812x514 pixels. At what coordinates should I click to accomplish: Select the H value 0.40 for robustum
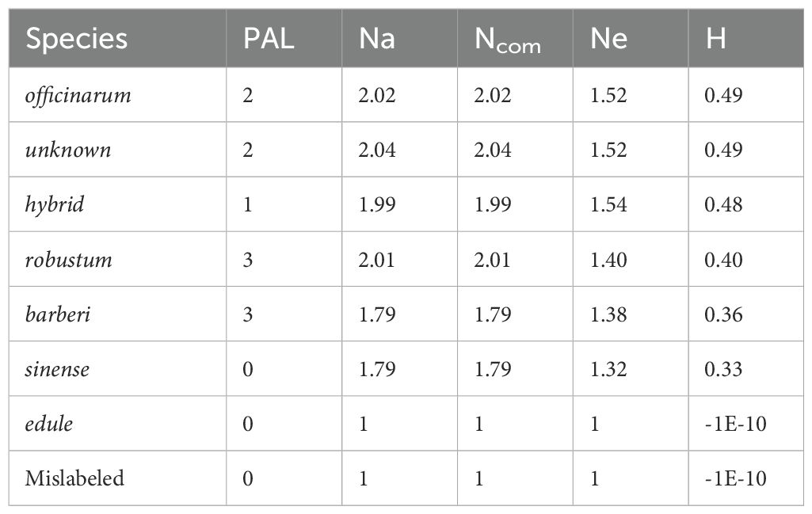(x=723, y=260)
